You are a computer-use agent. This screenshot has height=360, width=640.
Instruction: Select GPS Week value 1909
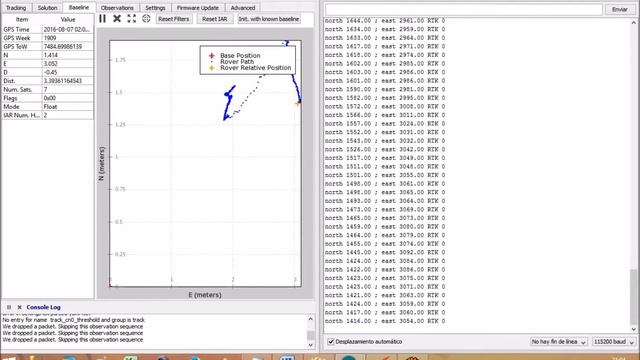click(67, 38)
